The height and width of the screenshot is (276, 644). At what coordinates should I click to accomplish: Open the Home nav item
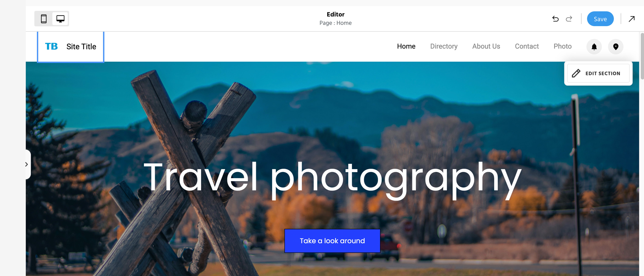[x=406, y=46]
